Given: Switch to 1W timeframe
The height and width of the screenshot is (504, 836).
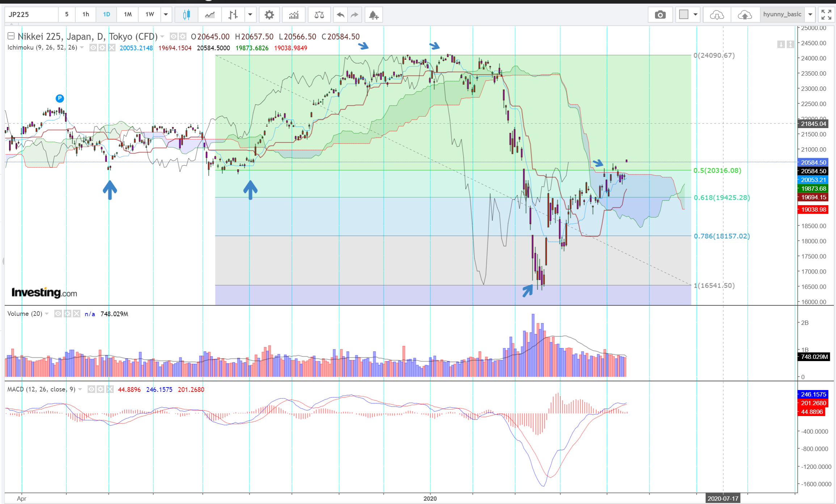Looking at the screenshot, I should 150,14.
